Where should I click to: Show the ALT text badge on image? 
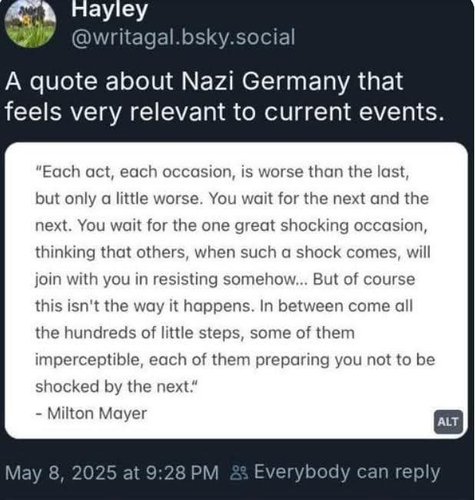tap(448, 422)
